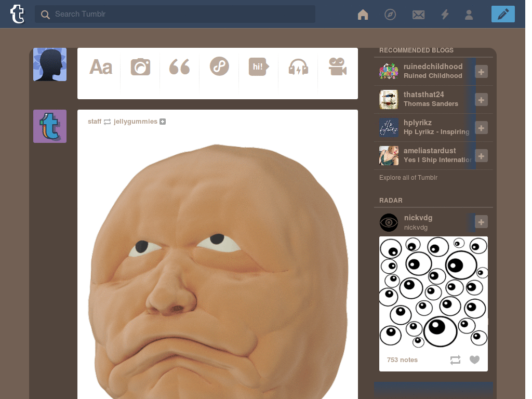The image size is (532, 399).
Task: Click the blue pencil compose button
Action: pos(503,14)
